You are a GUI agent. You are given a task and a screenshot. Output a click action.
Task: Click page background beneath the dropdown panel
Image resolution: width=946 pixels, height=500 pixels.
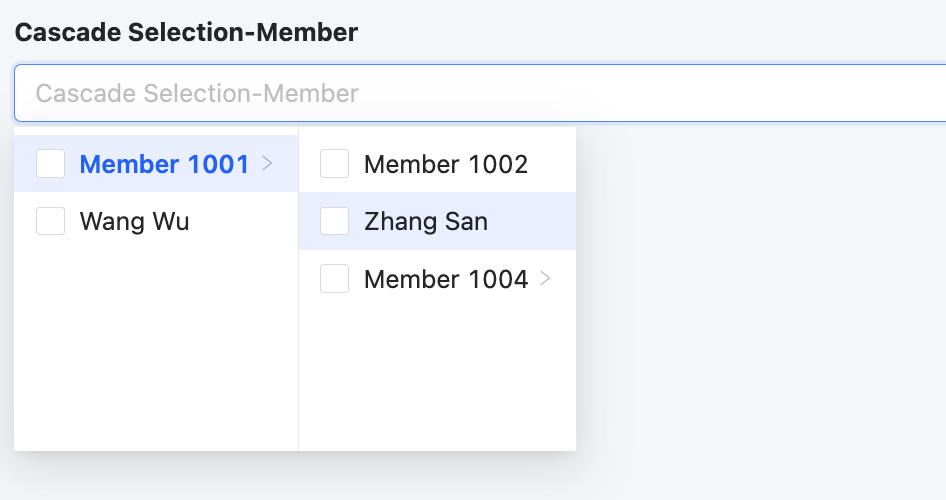click(300, 478)
